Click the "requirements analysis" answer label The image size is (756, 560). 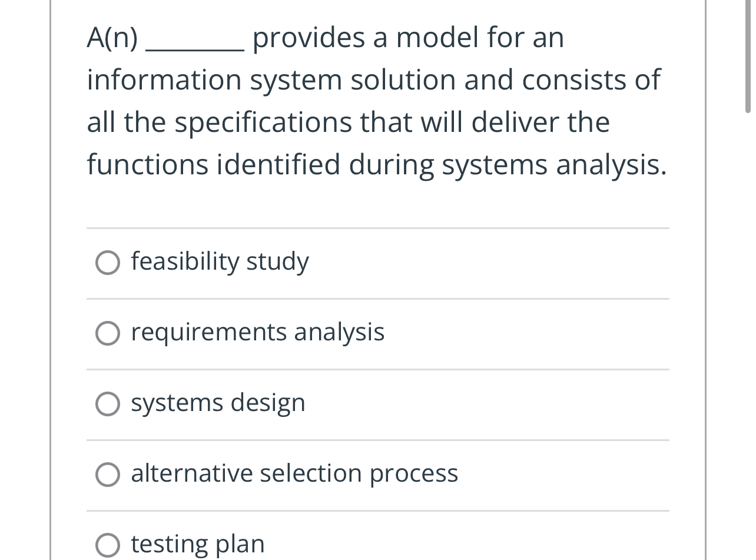pyautogui.click(x=257, y=332)
